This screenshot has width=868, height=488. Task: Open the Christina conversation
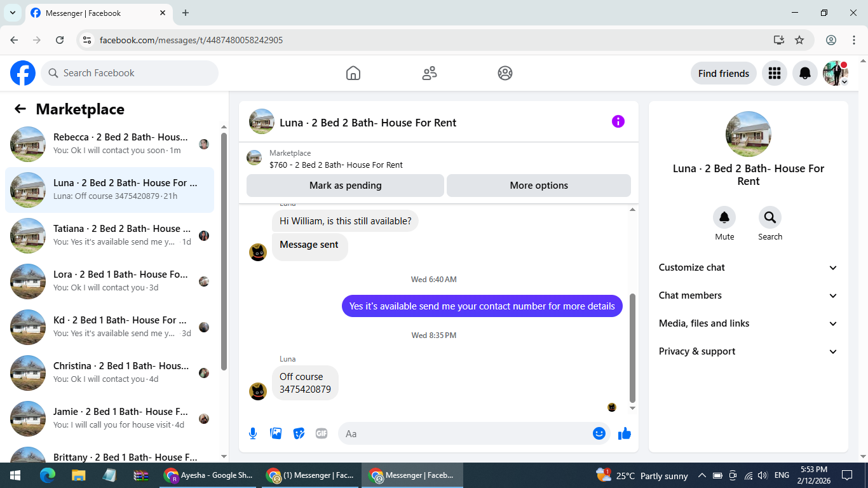[x=109, y=373]
